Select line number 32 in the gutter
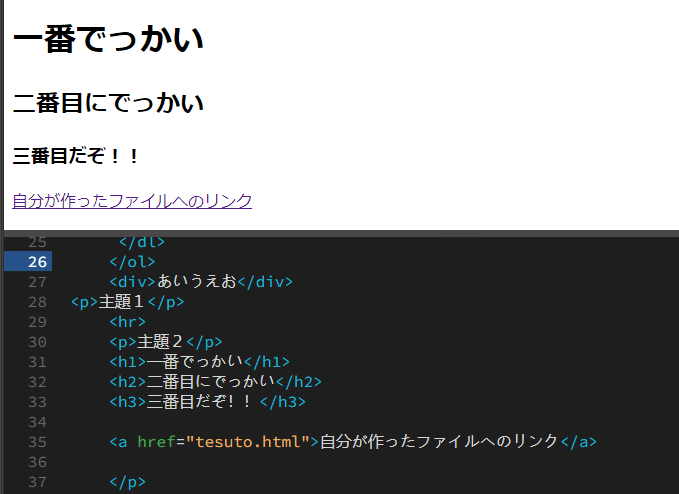679x494 pixels. coord(37,382)
